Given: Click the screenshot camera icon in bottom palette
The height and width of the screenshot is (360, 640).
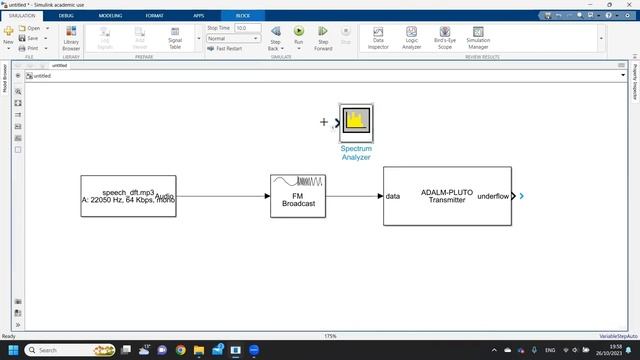Looking at the screenshot, I should [x=18, y=302].
